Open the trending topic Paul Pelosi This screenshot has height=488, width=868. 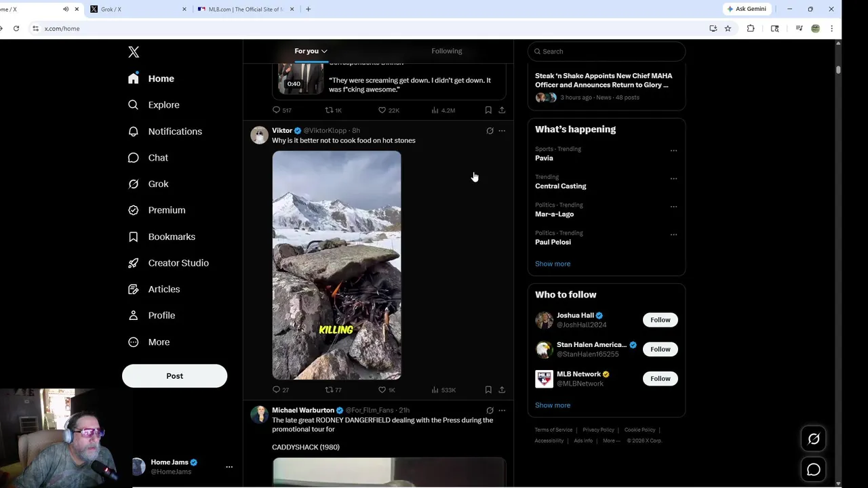[553, 242]
